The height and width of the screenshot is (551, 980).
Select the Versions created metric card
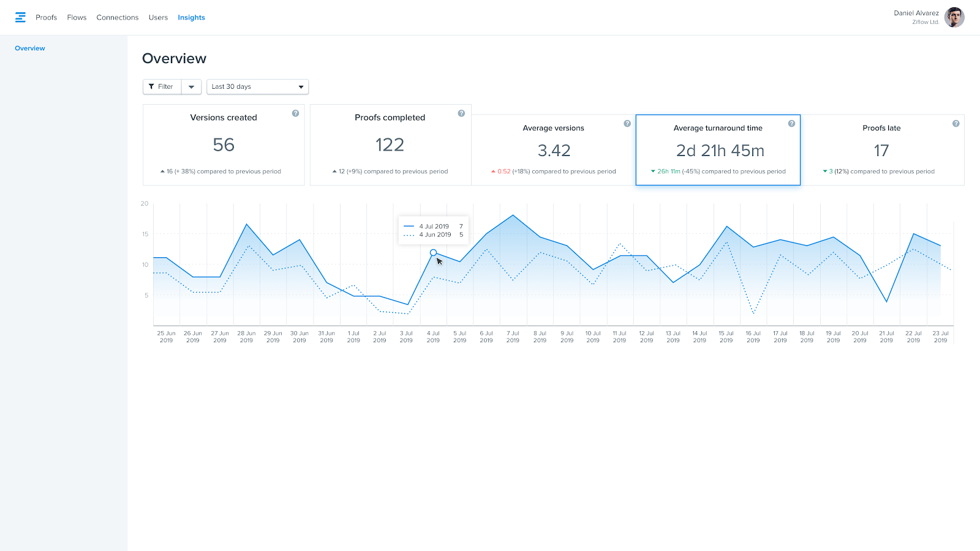(224, 145)
